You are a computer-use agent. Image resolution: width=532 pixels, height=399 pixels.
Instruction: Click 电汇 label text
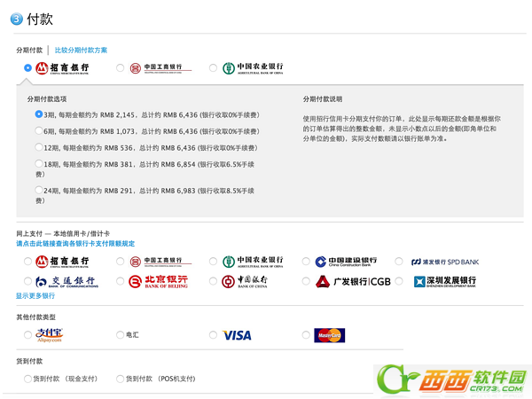pos(132,335)
